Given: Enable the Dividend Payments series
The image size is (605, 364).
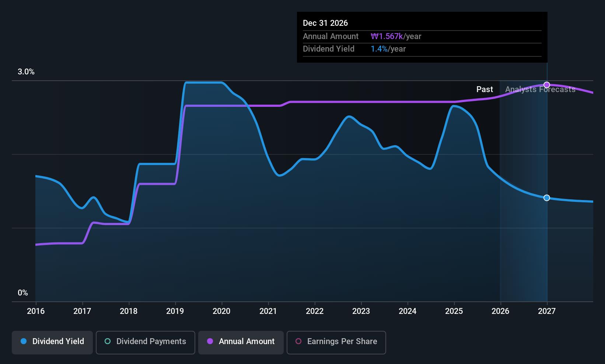Looking at the screenshot, I should coord(146,343).
